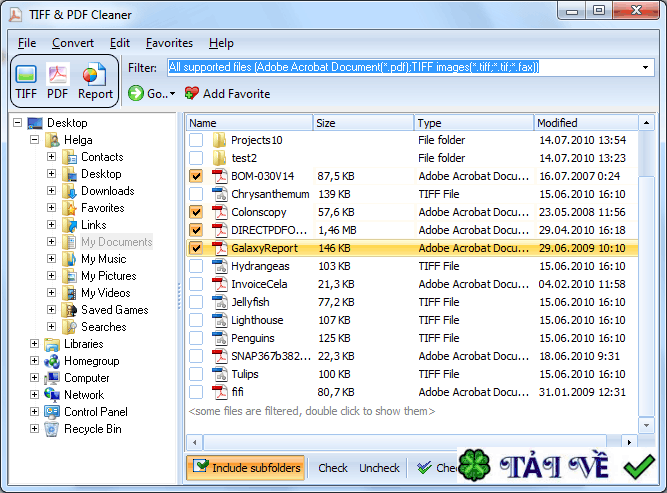Select the Homegroup icon in tree
667x493 pixels.
point(52,361)
